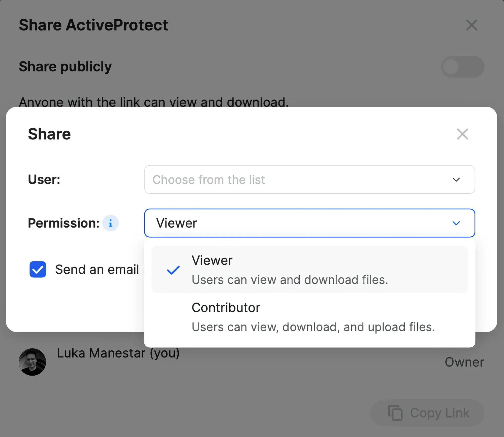
Task: Click the Luka Manestar (you) name
Action: point(118,353)
